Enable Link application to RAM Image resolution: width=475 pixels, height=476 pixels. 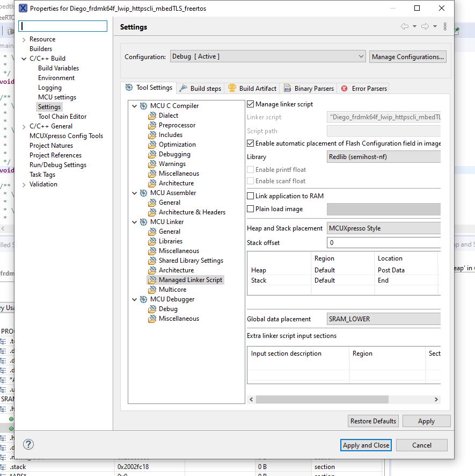pyautogui.click(x=250, y=196)
